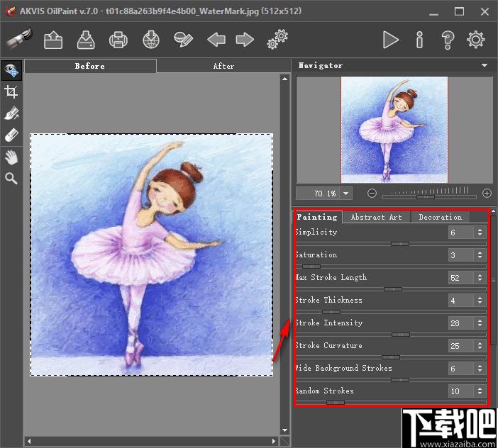Open the program info icon
The image size is (498, 448).
[419, 40]
